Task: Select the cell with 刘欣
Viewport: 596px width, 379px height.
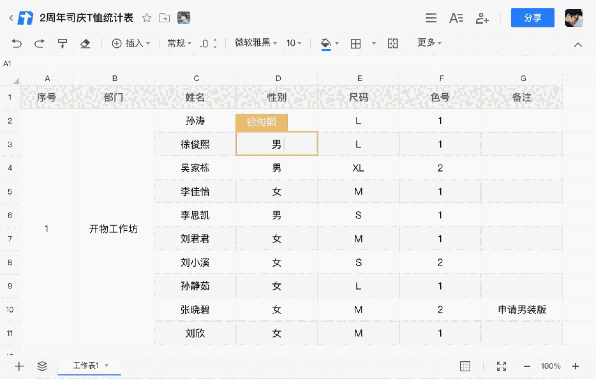Action: click(195, 333)
